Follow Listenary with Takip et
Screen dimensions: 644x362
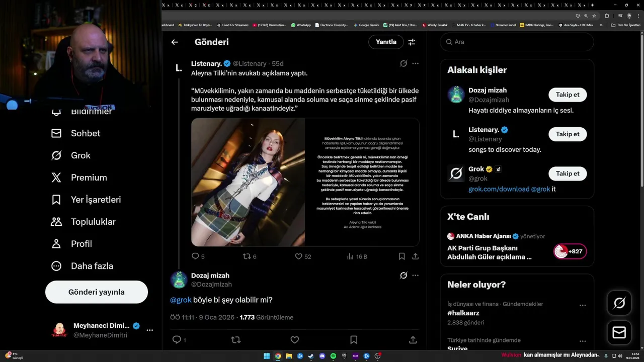tap(568, 134)
